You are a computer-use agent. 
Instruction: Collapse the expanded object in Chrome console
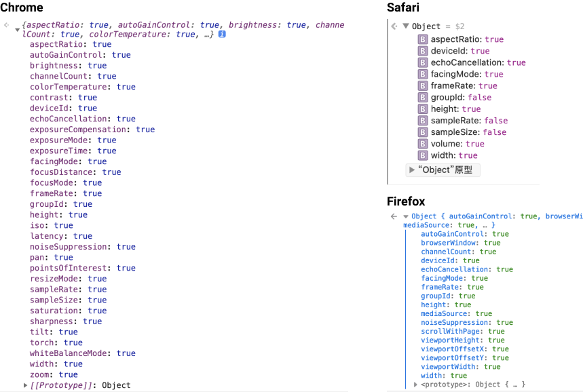coord(17,30)
